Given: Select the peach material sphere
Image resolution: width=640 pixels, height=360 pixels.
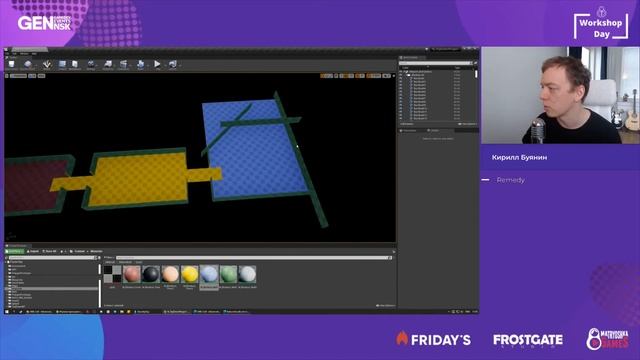Looking at the screenshot, I should [x=170, y=274].
